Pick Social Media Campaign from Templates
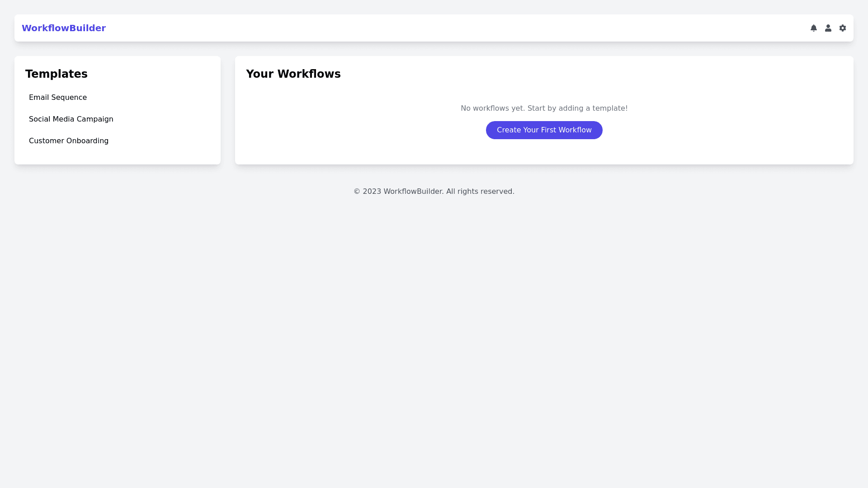Screen dimensions: 868x488 [71, 119]
